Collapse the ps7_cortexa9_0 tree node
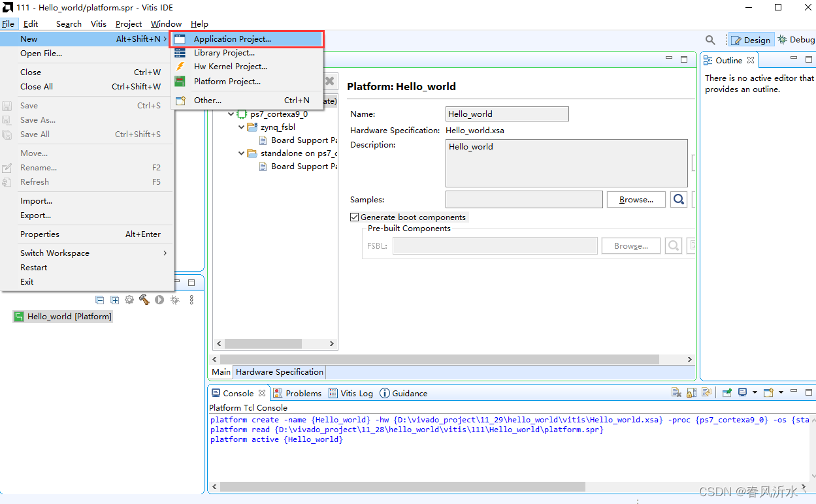This screenshot has height=504, width=816. coord(231,114)
